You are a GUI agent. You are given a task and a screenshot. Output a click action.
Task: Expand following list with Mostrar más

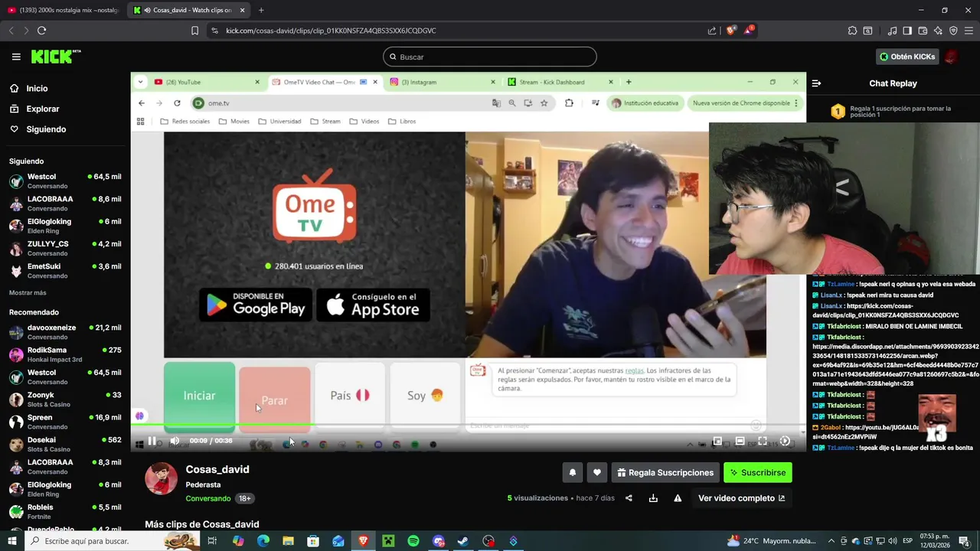click(x=28, y=293)
